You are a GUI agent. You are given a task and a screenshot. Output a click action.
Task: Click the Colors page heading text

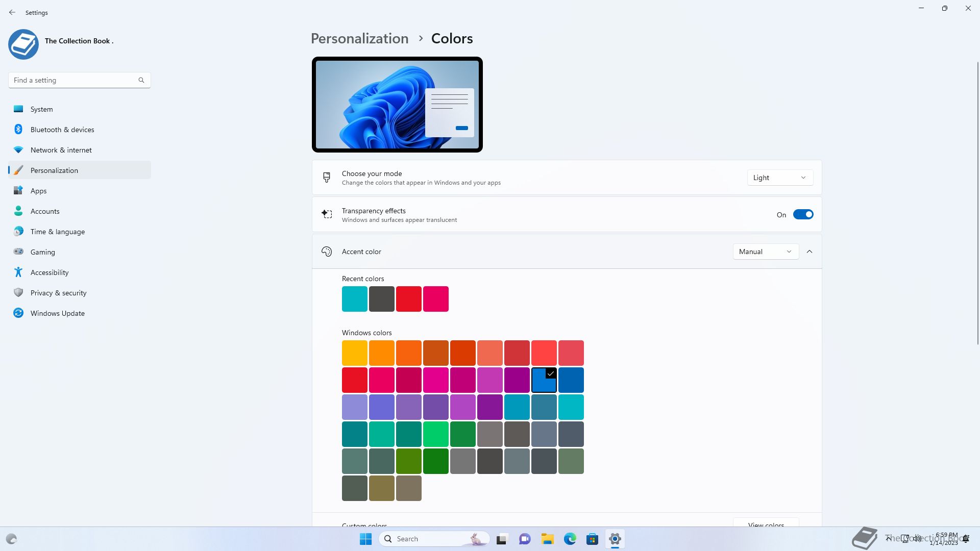pos(452,38)
